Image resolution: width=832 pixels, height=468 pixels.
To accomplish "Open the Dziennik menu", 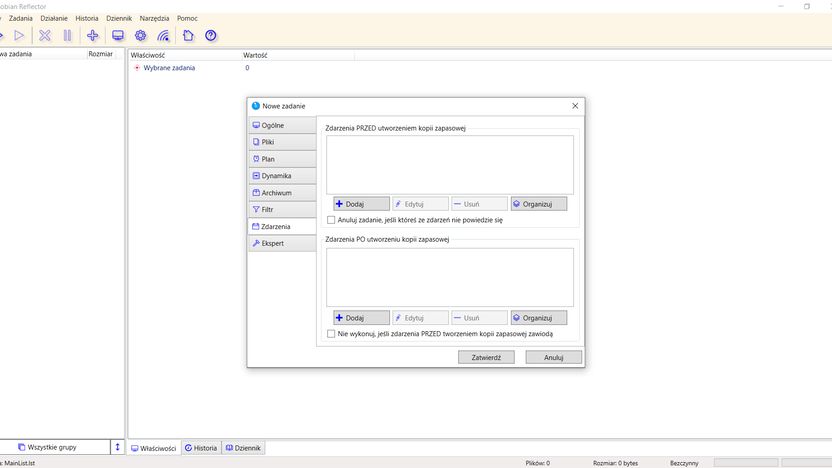I will [x=119, y=18].
